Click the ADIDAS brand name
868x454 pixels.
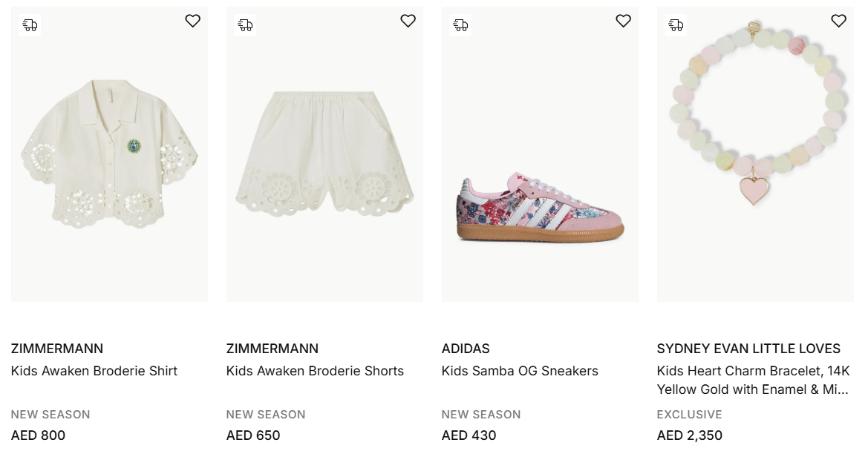(x=466, y=349)
